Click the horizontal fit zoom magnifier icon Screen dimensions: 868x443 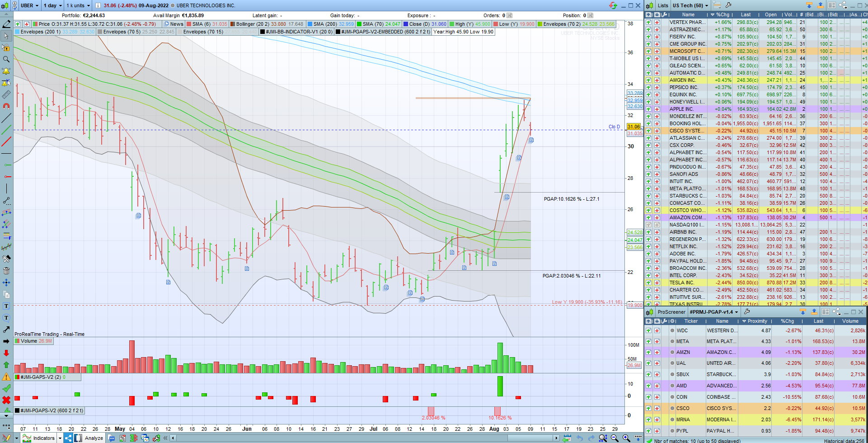click(603, 438)
